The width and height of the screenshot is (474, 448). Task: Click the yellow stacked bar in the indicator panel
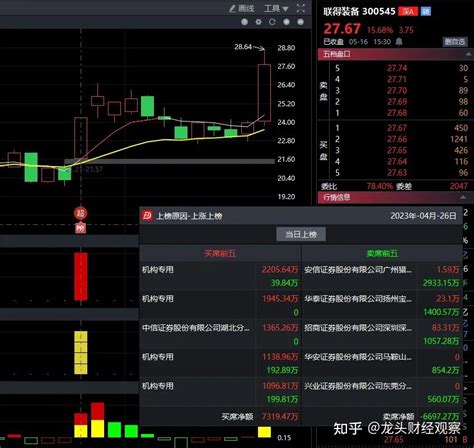tap(81, 352)
